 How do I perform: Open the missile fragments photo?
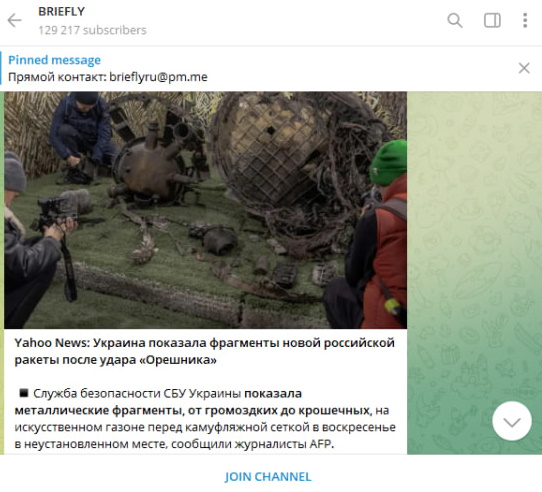(x=205, y=210)
